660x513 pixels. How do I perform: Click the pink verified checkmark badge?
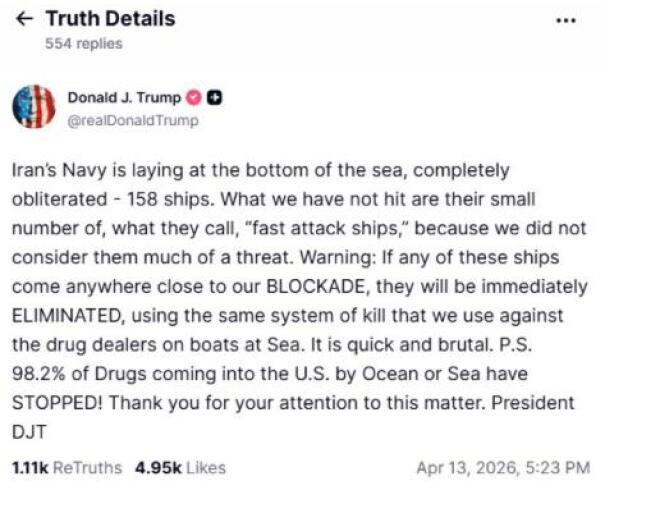pos(194,98)
